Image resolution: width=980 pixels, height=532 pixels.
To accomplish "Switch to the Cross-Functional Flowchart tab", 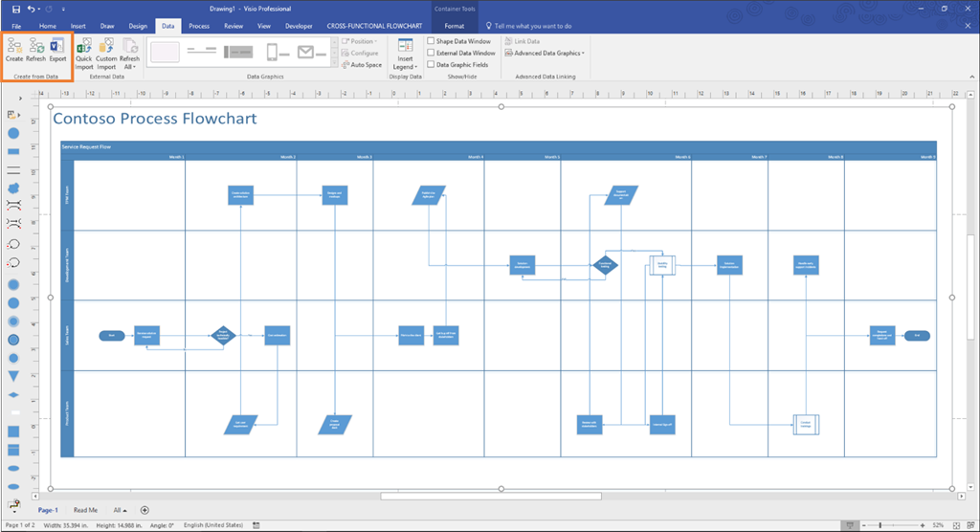I will point(374,26).
